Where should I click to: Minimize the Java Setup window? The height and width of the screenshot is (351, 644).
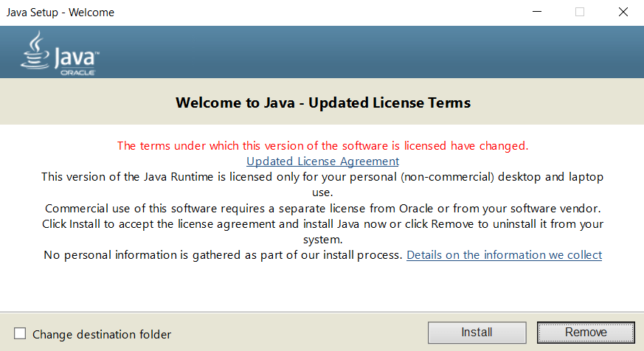(x=538, y=13)
